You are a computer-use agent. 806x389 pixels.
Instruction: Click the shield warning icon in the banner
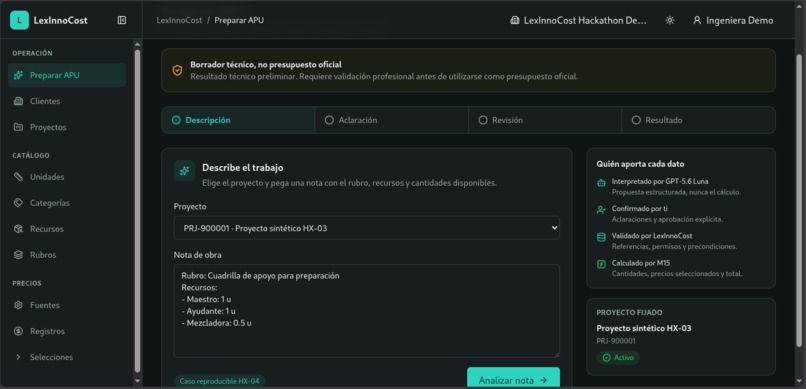pos(177,70)
